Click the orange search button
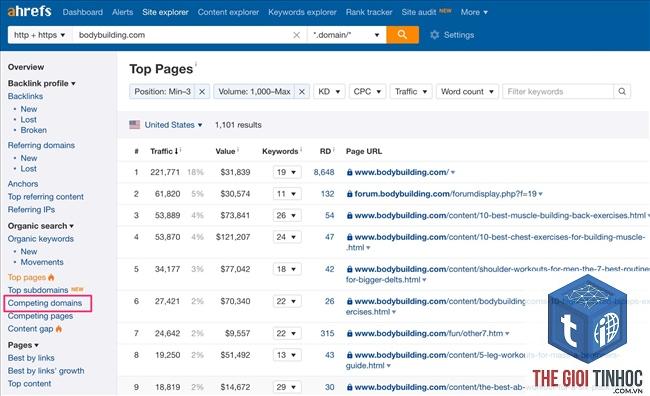Image resolution: width=650 pixels, height=396 pixels. 403,35
